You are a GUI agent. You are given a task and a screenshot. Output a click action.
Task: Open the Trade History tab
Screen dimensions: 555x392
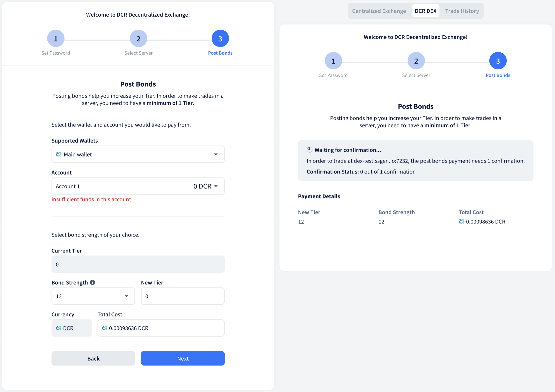pyautogui.click(x=462, y=11)
